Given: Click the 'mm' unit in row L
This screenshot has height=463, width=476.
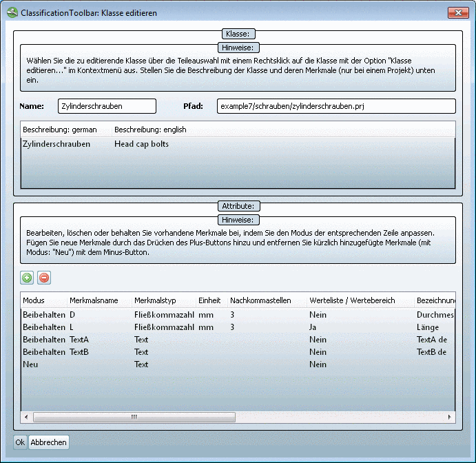Looking at the screenshot, I should 206,327.
